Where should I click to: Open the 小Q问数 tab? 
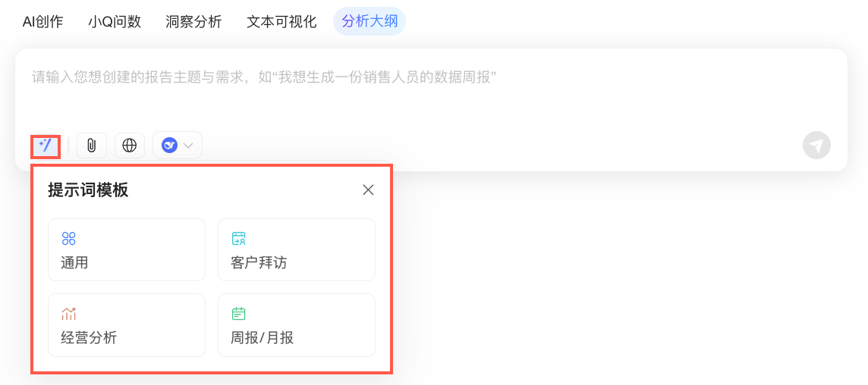coord(115,21)
